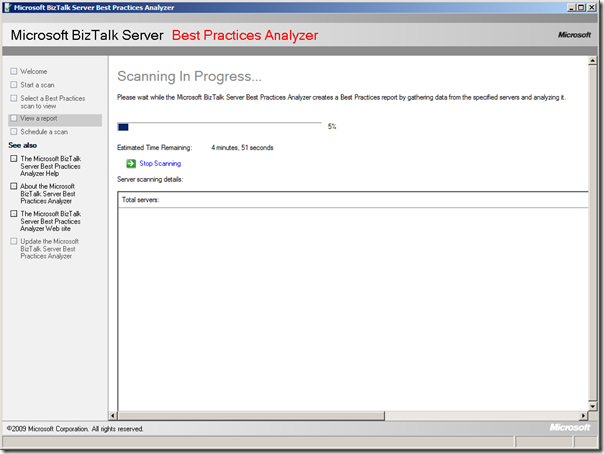Click the See also heading
Image resolution: width=604 pixels, height=454 pixels.
tap(23, 145)
